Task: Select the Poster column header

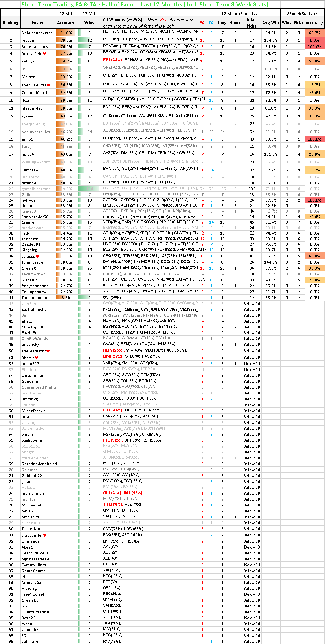Action: (x=38, y=23)
